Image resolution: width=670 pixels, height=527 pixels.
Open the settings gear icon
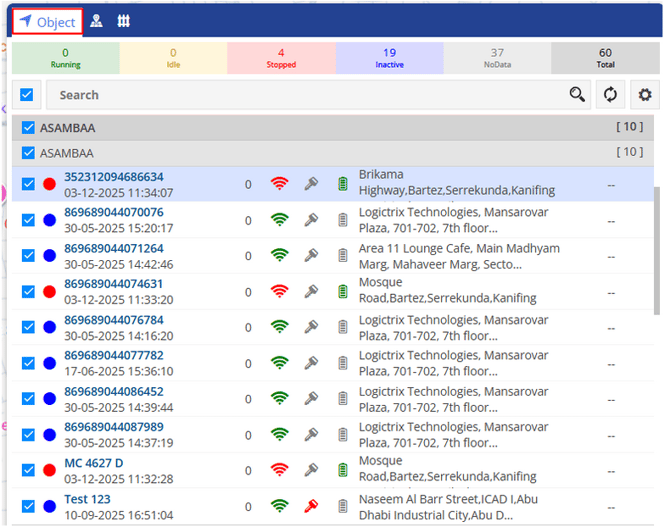(x=645, y=95)
